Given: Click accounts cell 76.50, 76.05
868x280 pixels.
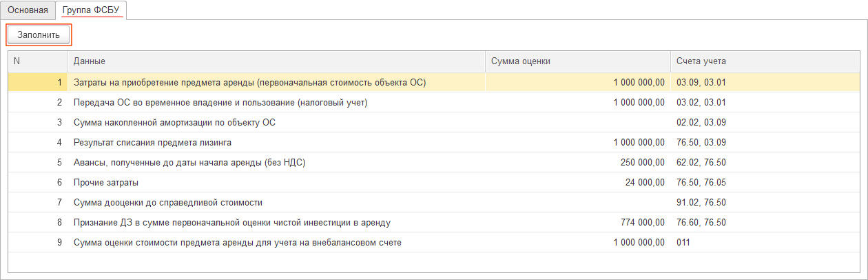Looking at the screenshot, I should pyautogui.click(x=701, y=183).
